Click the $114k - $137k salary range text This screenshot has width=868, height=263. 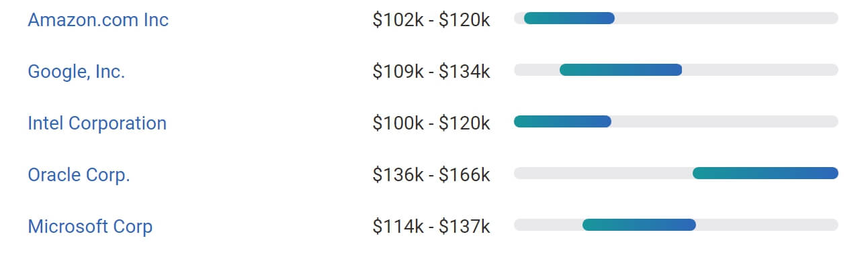click(x=431, y=227)
